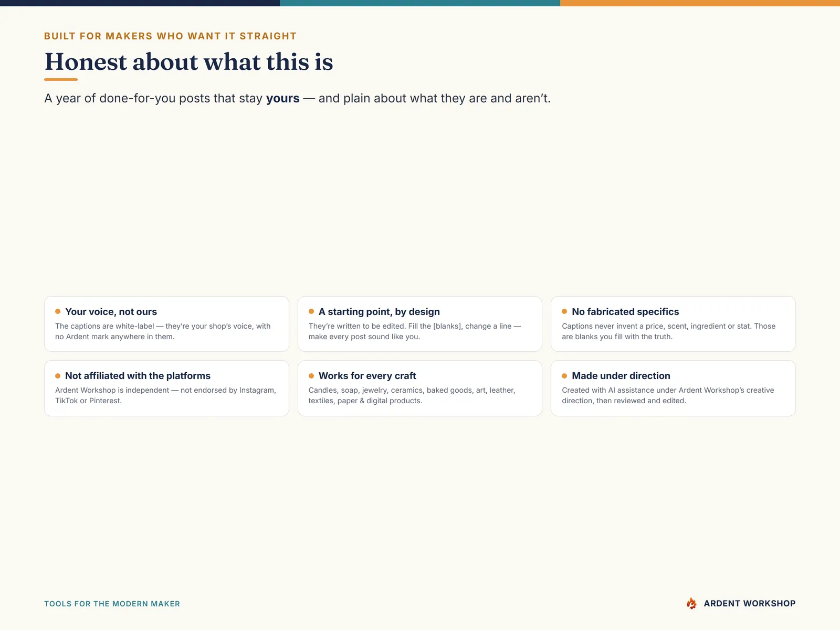Click the Tools for the Modern Maker footer text
This screenshot has width=840, height=630.
click(112, 604)
